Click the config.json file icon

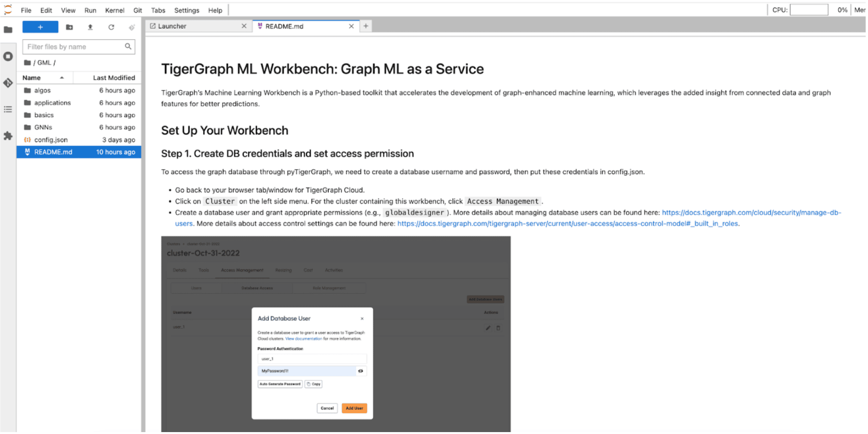[28, 140]
